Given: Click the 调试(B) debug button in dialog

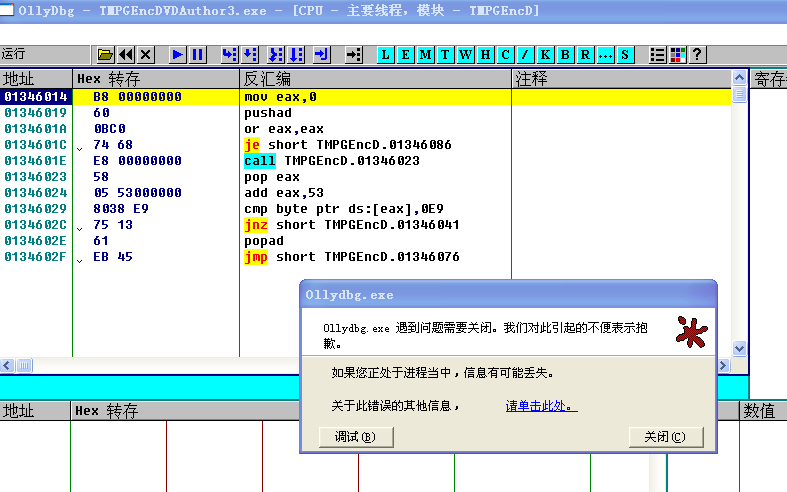Looking at the screenshot, I should 356,437.
